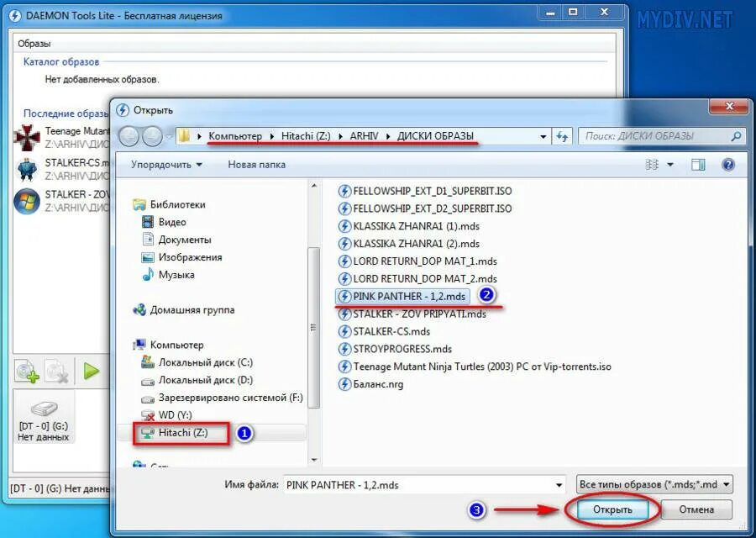This screenshot has width=756, height=538.
Task: Select the Teenage Mutant recent image icon
Action: click(x=27, y=138)
